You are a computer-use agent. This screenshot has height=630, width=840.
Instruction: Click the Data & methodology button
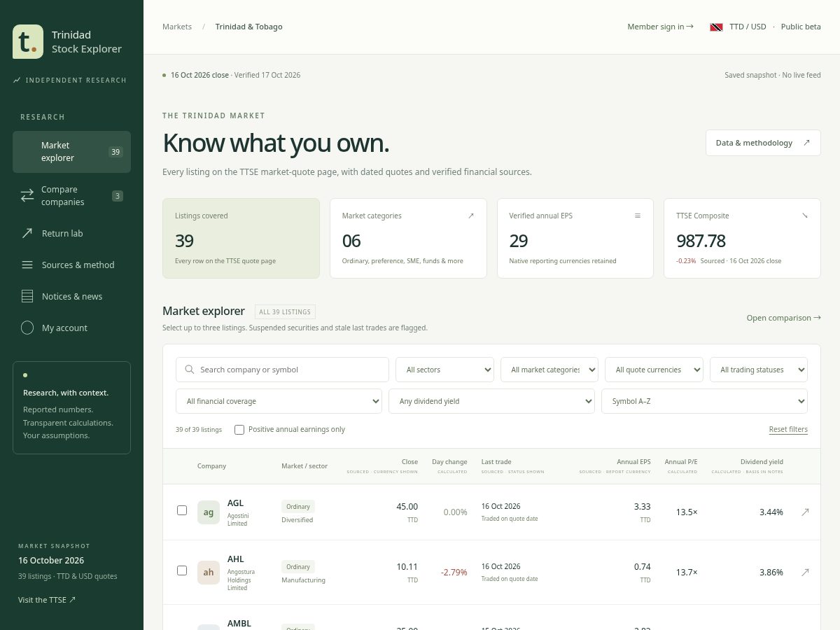763,143
